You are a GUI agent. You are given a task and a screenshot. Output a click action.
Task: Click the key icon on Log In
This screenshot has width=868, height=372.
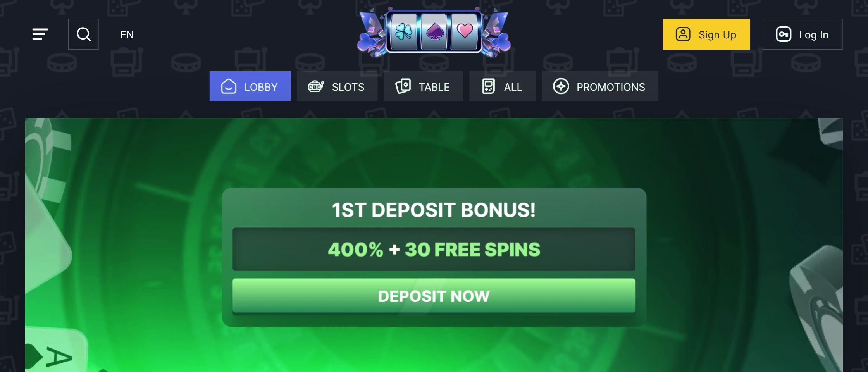click(784, 34)
